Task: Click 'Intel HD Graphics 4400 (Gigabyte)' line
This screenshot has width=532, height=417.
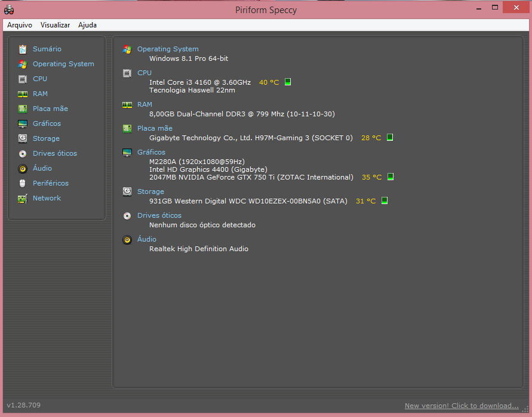Action: pyautogui.click(x=208, y=169)
